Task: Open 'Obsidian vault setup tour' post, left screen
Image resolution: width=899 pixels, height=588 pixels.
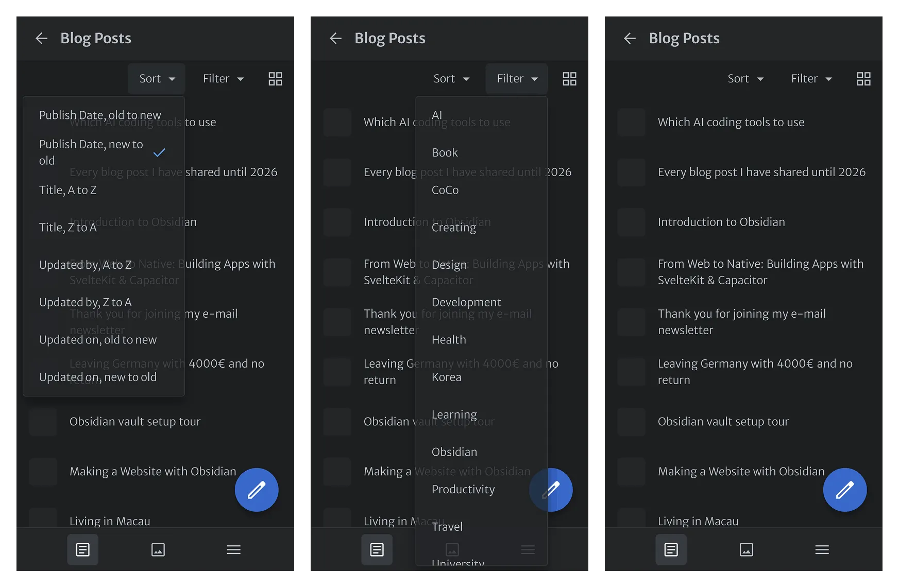Action: (x=135, y=422)
